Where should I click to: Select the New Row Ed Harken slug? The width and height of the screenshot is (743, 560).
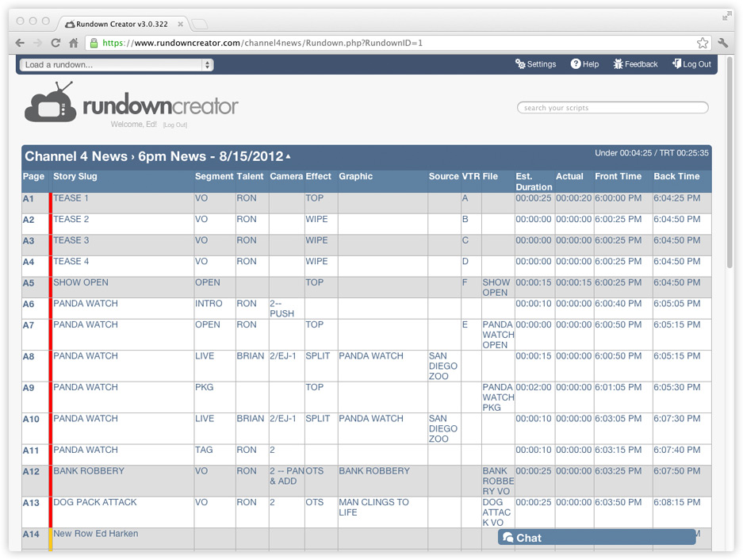coord(96,534)
